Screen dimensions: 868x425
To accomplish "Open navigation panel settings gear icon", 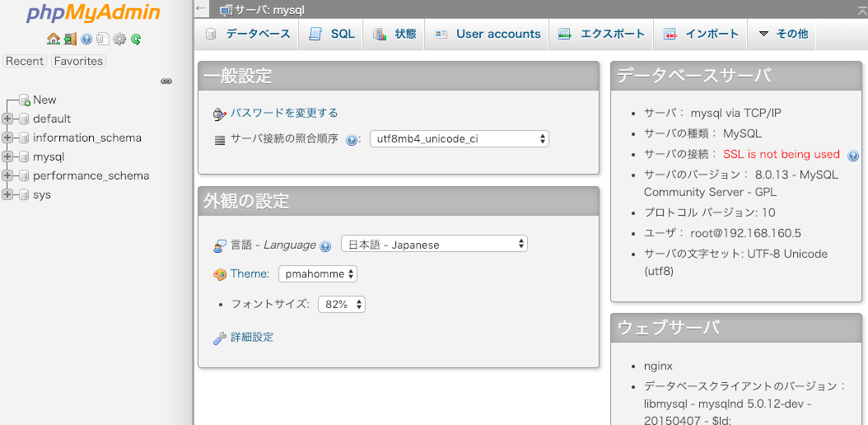I will click(x=119, y=39).
